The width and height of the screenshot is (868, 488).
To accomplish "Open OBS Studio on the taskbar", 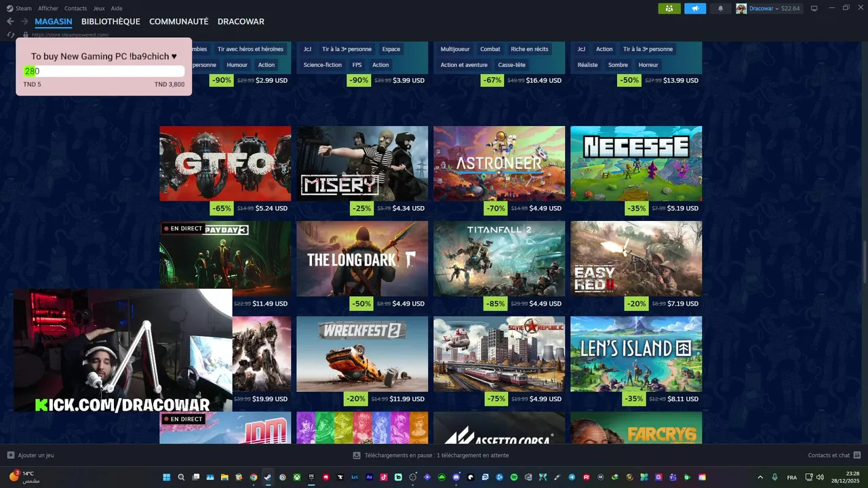I will click(413, 477).
